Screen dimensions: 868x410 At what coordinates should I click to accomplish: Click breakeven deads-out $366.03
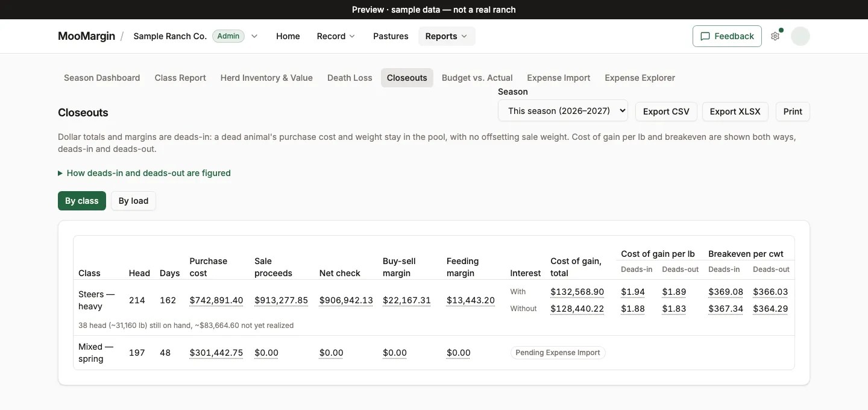pos(770,292)
